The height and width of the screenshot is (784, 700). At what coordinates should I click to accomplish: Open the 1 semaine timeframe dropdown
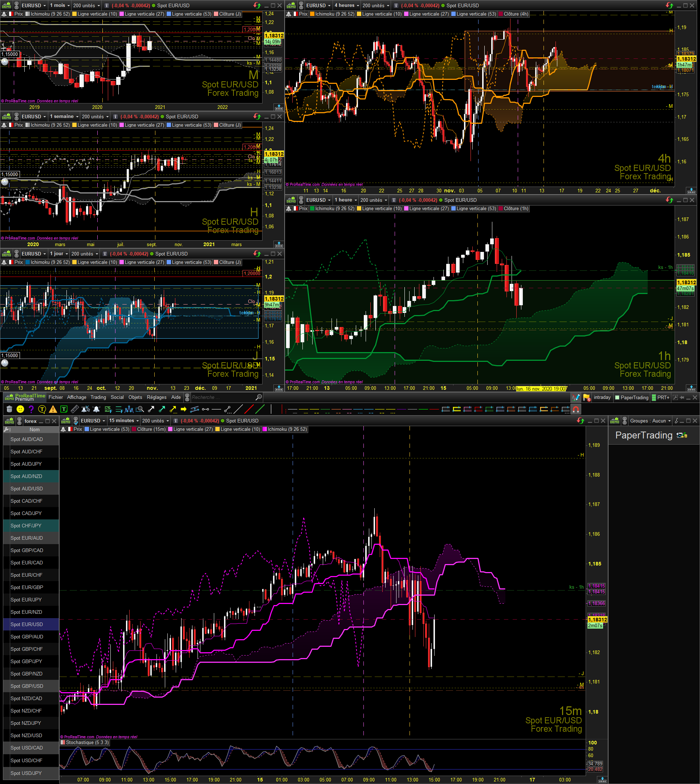(64, 117)
